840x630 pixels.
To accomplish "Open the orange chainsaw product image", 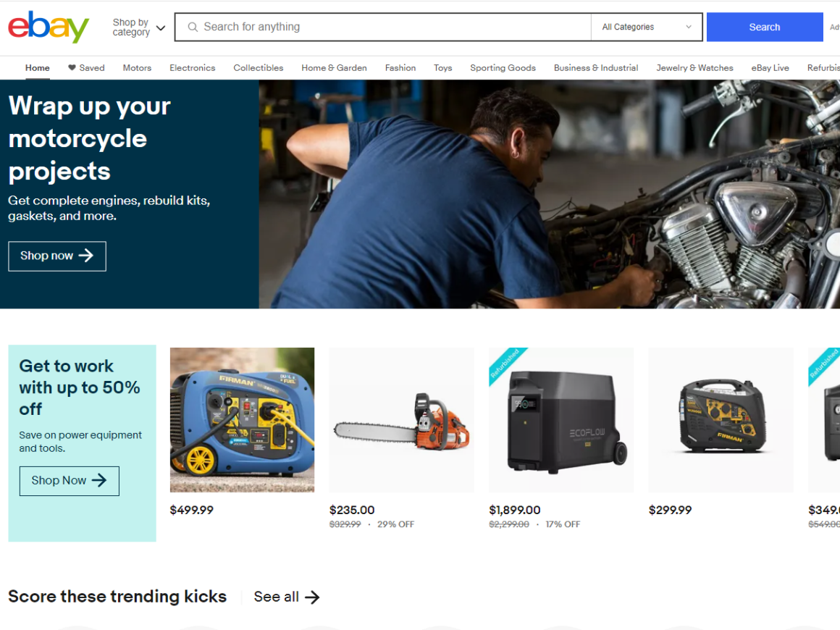I will click(401, 420).
